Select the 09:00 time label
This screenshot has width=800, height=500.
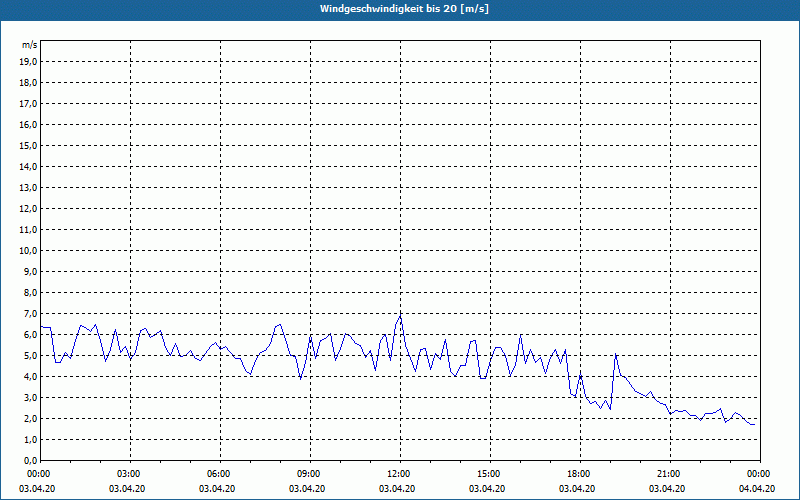310,474
